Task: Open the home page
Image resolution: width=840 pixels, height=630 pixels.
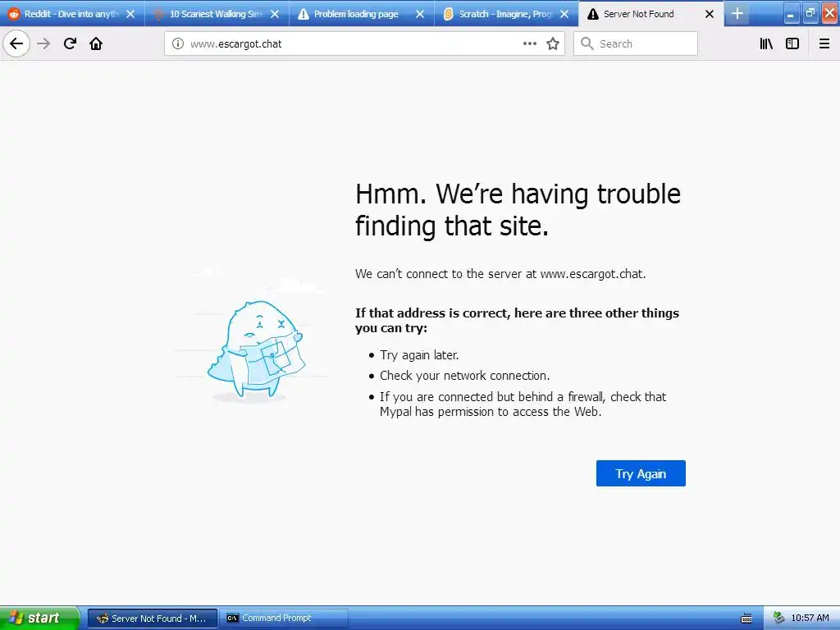Action: point(96,43)
